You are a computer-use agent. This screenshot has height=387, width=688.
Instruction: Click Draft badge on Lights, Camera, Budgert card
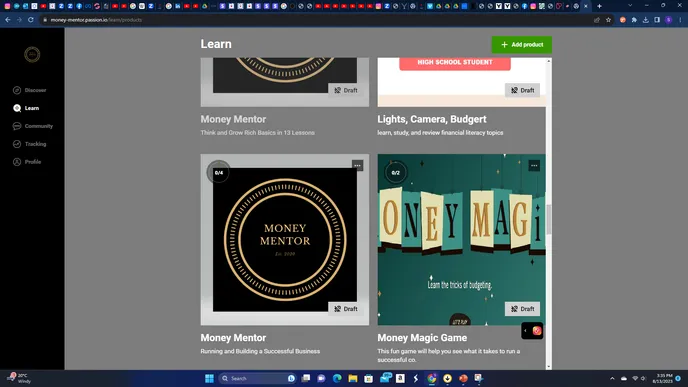tap(522, 90)
